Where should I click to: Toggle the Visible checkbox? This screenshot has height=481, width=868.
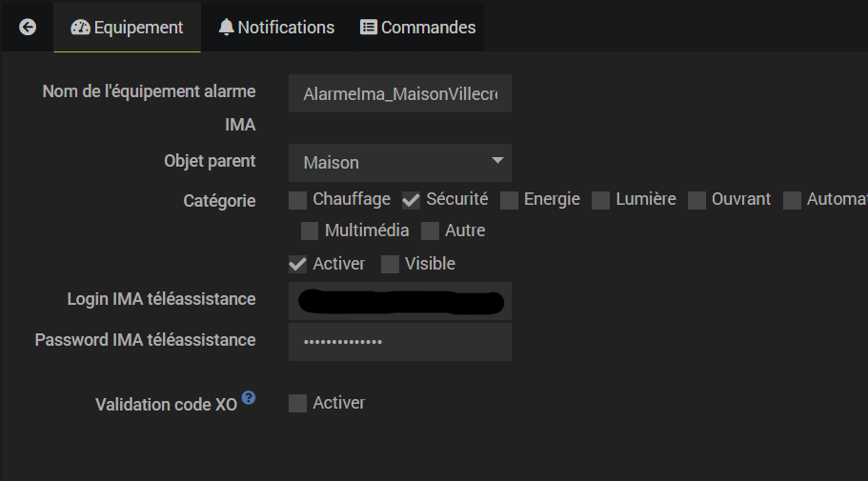pyautogui.click(x=391, y=264)
